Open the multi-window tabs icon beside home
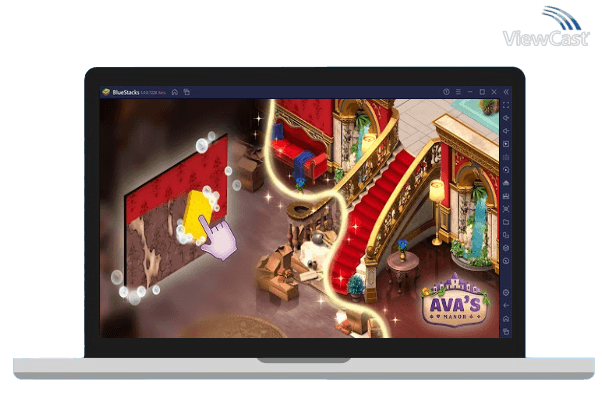The image size is (602, 414). pos(187,92)
